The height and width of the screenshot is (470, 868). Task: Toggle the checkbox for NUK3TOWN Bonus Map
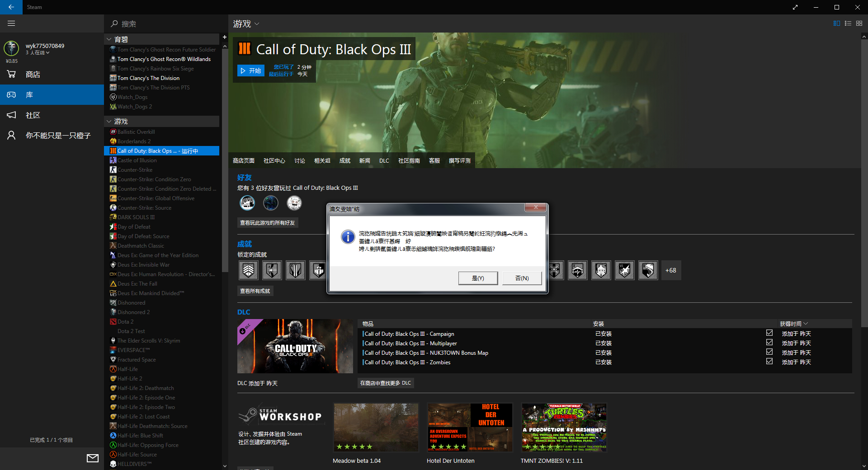click(x=769, y=352)
